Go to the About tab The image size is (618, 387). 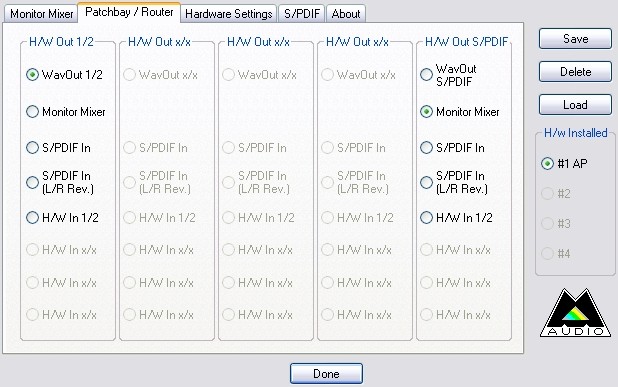click(x=346, y=14)
